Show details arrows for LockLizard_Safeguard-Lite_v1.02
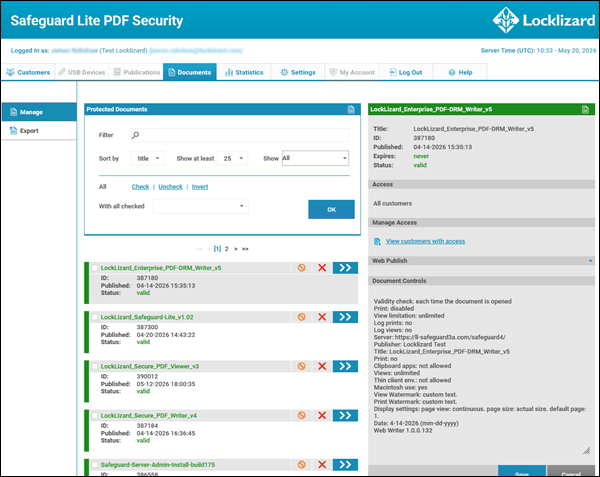 click(345, 317)
